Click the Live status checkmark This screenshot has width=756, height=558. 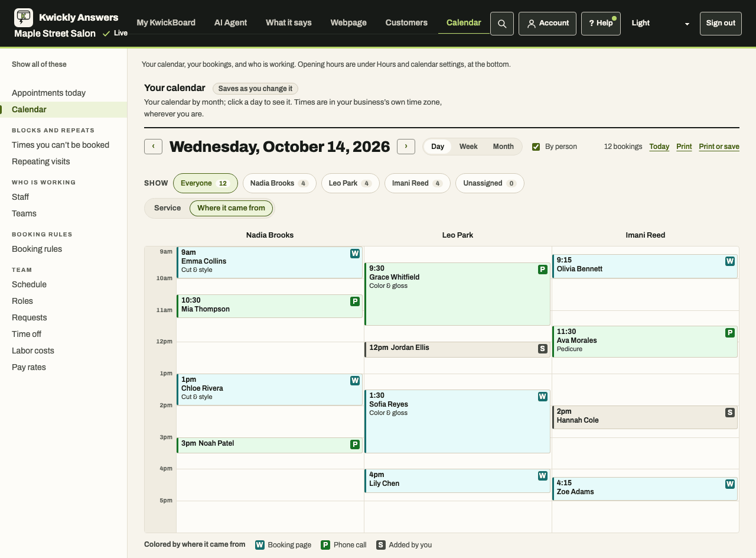[x=106, y=34]
